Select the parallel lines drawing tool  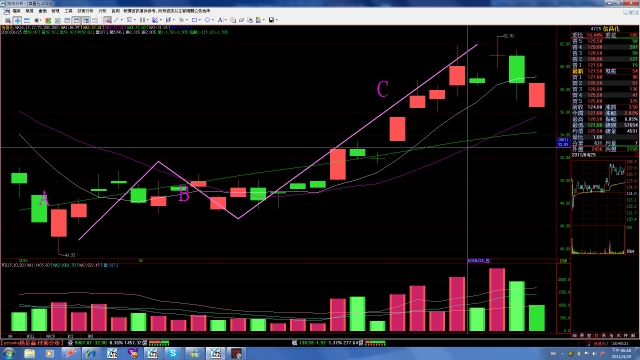(x=142, y=20)
